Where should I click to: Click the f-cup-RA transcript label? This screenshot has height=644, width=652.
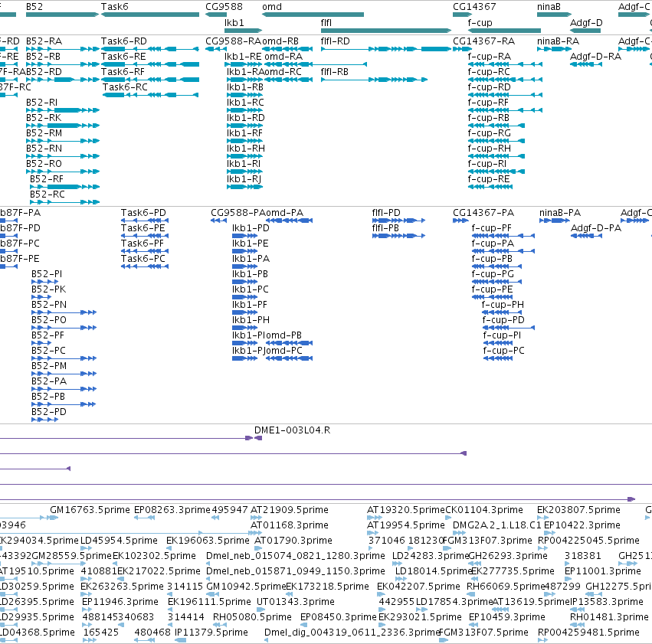490,57
